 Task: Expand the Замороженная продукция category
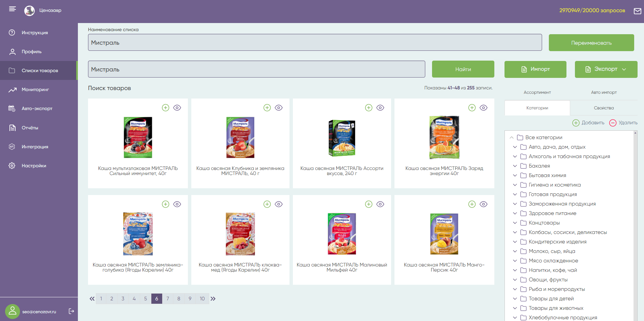515,204
